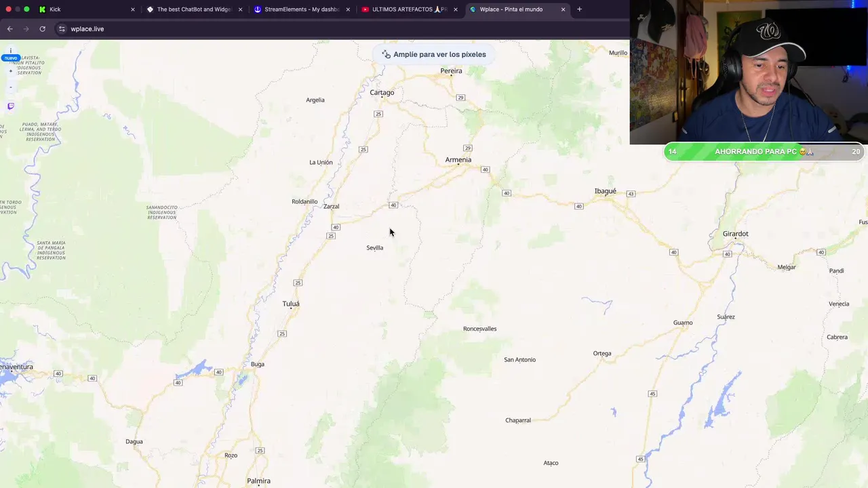
Task: Click the Ataco town label
Action: (551, 463)
